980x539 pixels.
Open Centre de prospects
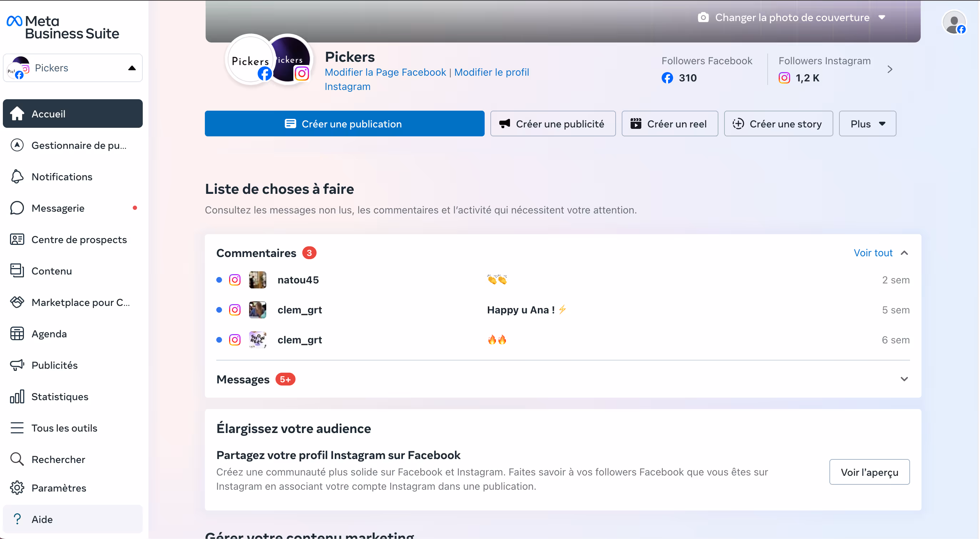pos(73,240)
